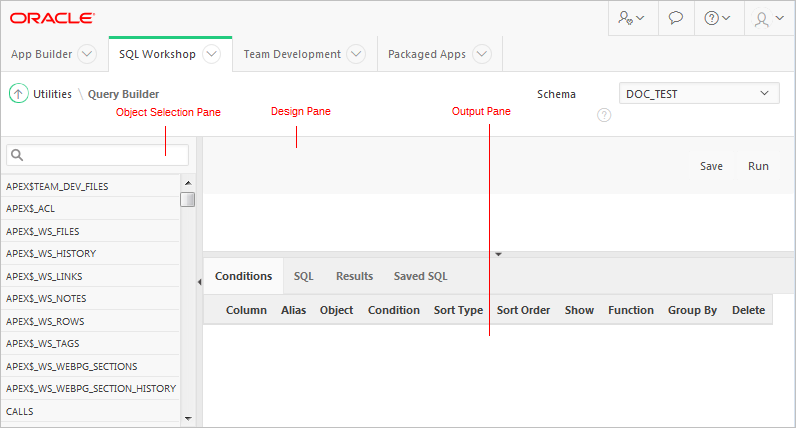Screen dimensions: 796x428
Task: Click the Oracle logo in header
Action: (53, 18)
